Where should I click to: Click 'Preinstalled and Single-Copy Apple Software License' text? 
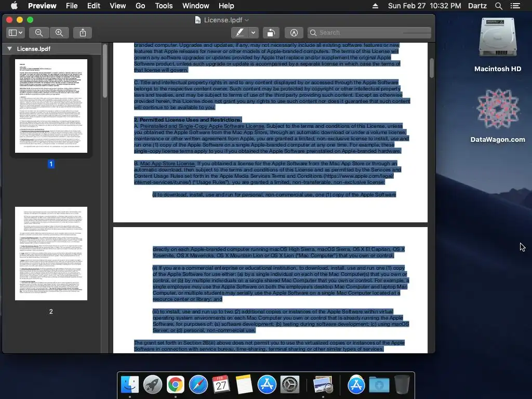point(202,126)
